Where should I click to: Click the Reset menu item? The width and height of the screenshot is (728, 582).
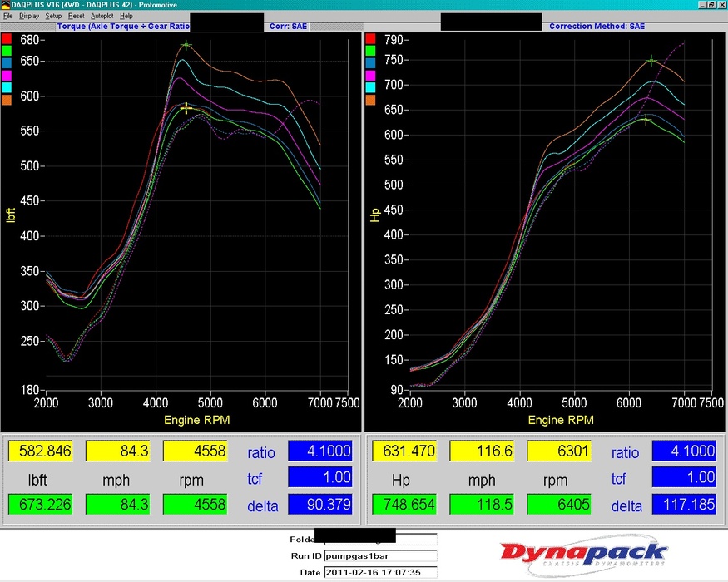click(77, 16)
